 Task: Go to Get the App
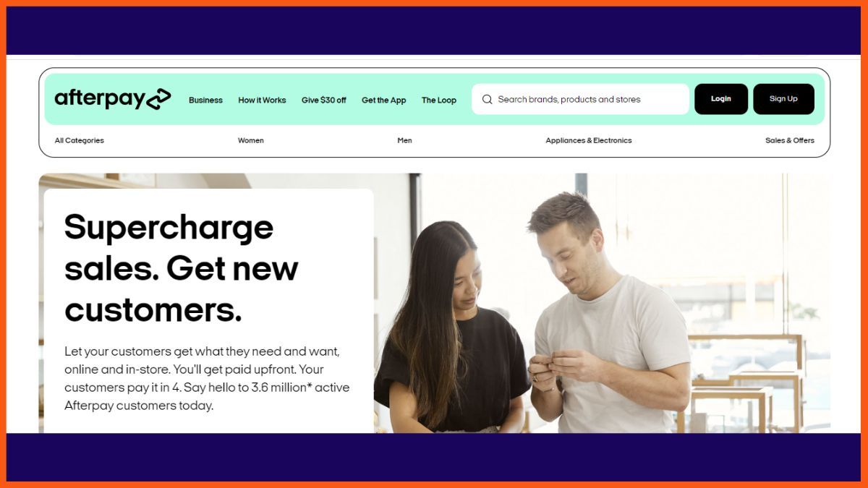tap(383, 100)
